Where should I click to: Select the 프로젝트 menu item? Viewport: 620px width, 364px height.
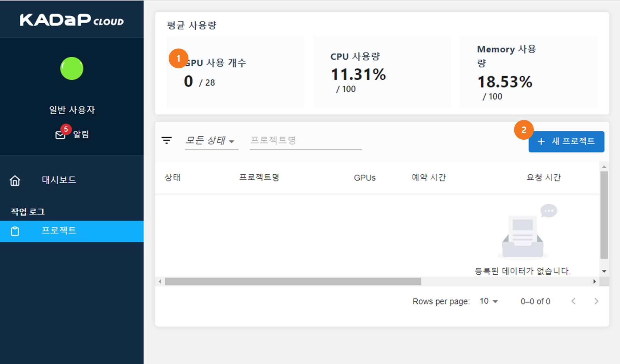(x=59, y=230)
